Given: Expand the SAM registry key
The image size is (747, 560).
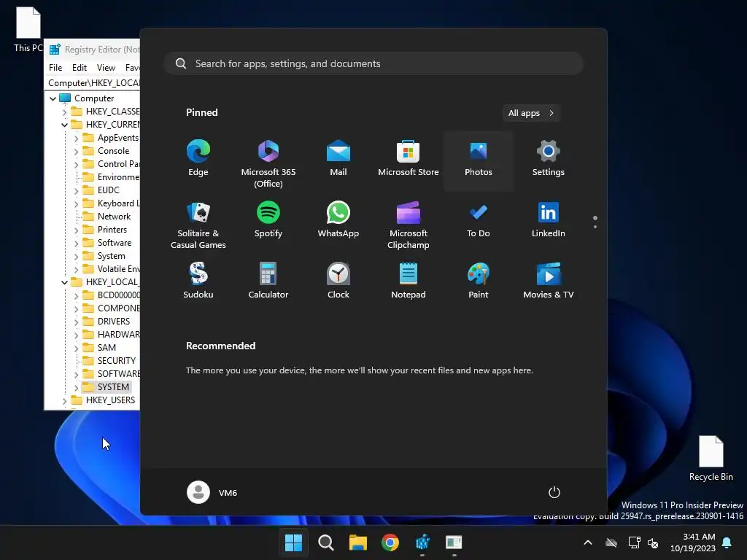Looking at the screenshot, I should (x=76, y=348).
